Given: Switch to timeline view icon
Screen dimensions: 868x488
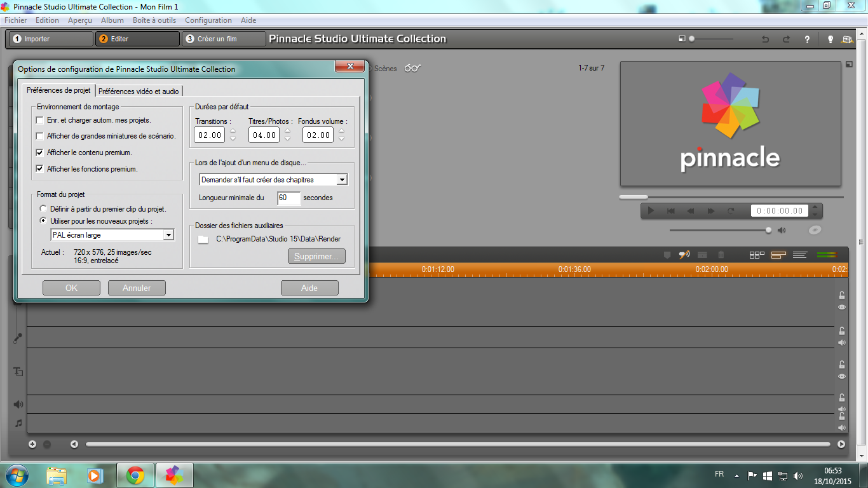Looking at the screenshot, I should (778, 255).
